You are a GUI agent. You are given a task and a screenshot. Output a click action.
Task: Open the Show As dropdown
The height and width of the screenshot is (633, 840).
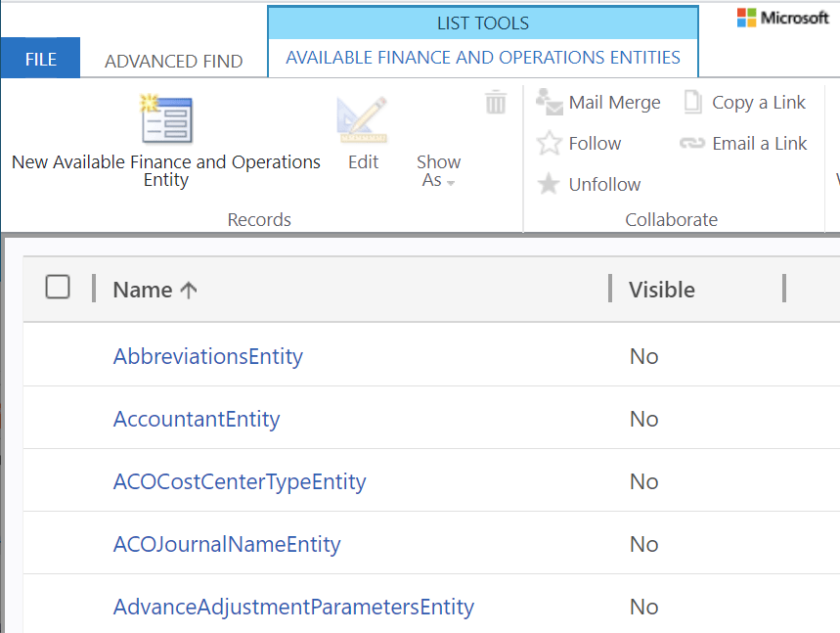[438, 172]
